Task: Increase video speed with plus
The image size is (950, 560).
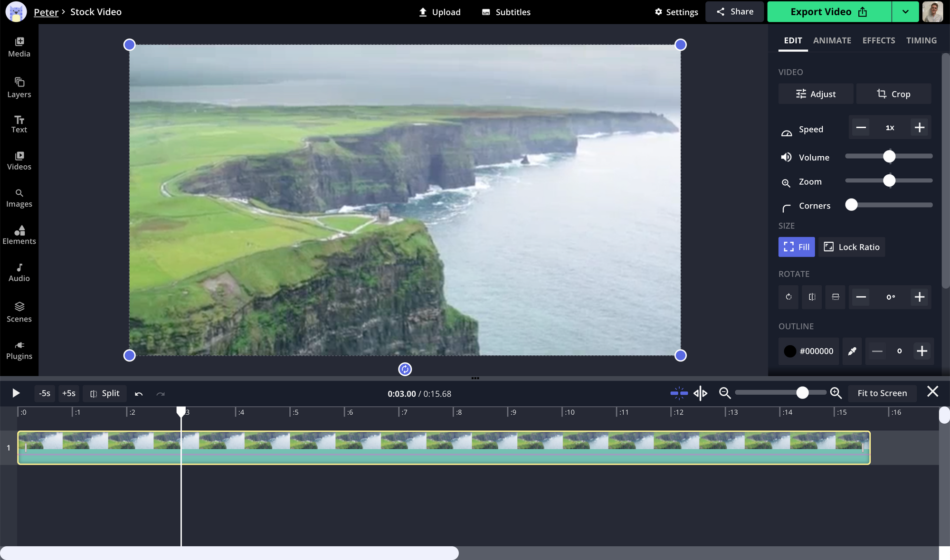Action: [920, 128]
